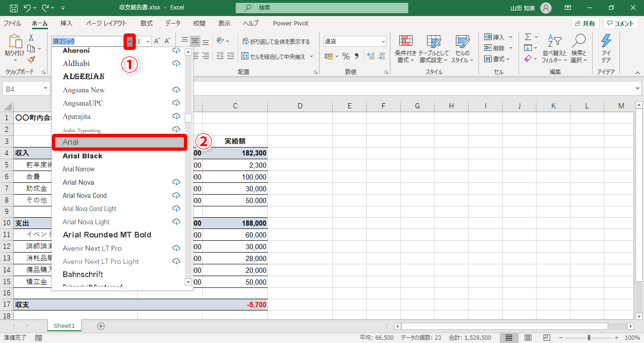Switch to Normal view in status bar
The width and height of the screenshot is (644, 343).
(509, 338)
